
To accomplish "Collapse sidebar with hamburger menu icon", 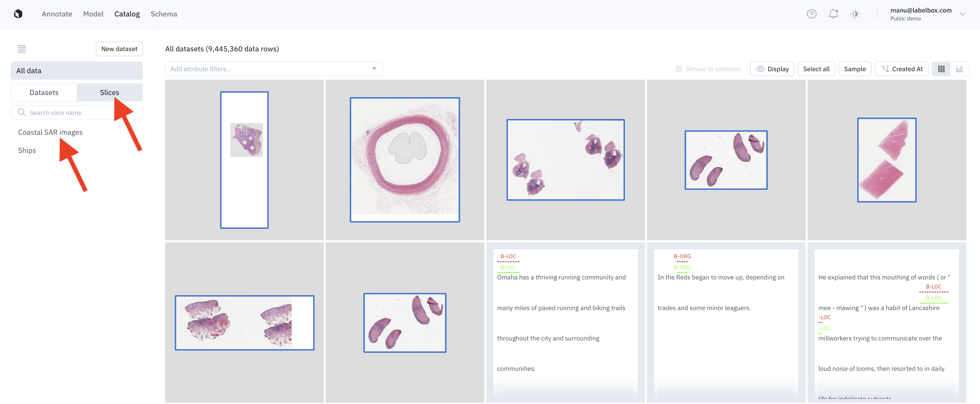I will [22, 49].
